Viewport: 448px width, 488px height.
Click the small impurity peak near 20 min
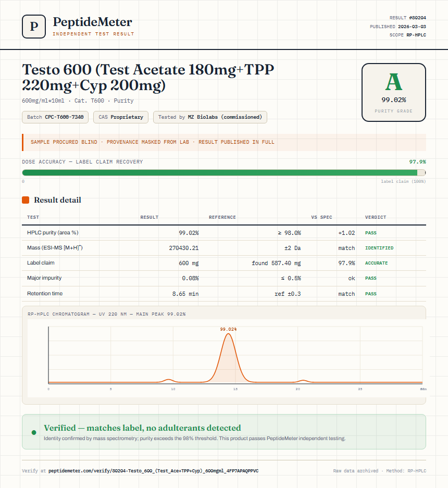(x=303, y=381)
